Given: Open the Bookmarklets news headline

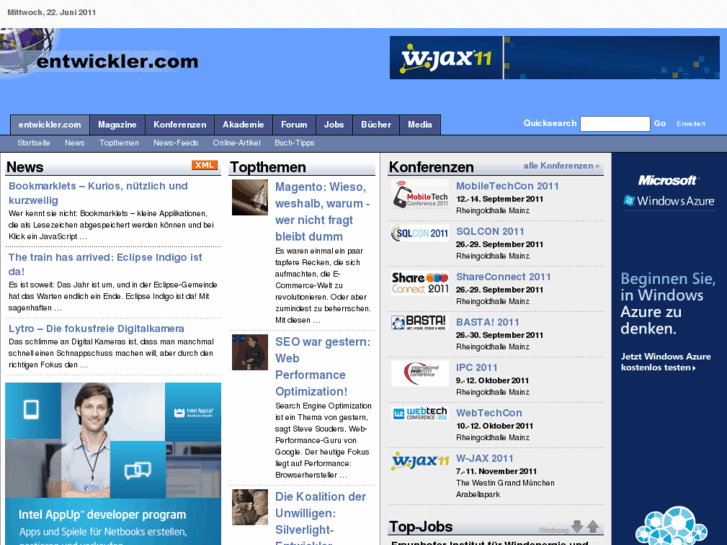Looking at the screenshot, I should pos(98,193).
